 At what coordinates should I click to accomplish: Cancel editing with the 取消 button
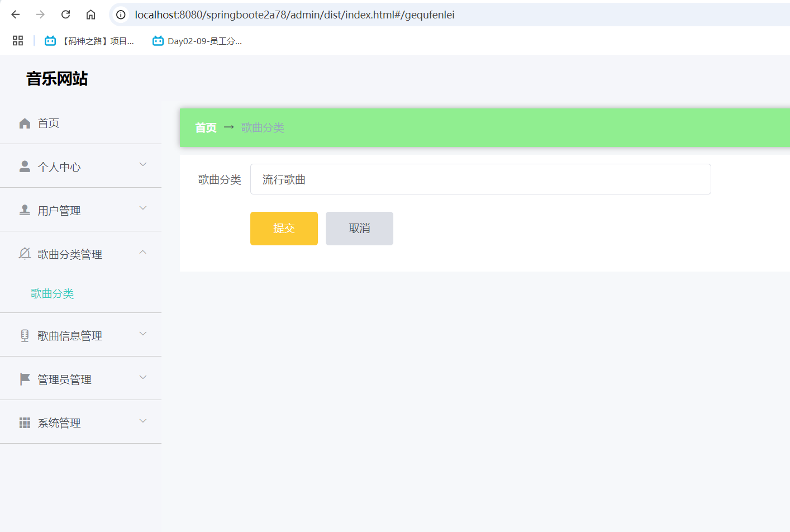[359, 229]
